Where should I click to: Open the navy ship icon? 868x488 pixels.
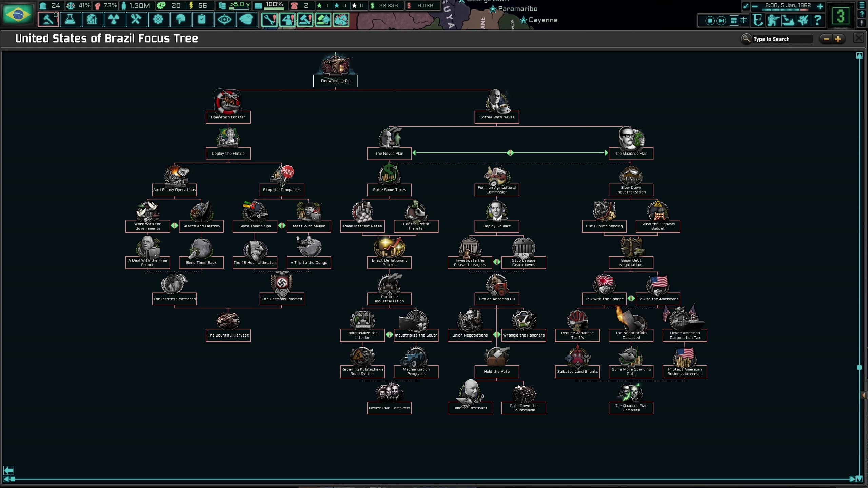[x=788, y=20]
